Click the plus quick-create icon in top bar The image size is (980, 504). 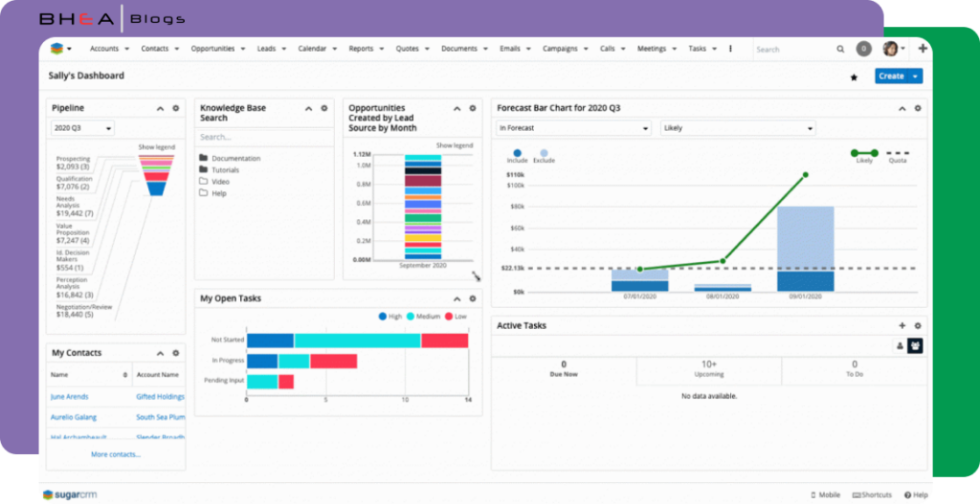[923, 49]
